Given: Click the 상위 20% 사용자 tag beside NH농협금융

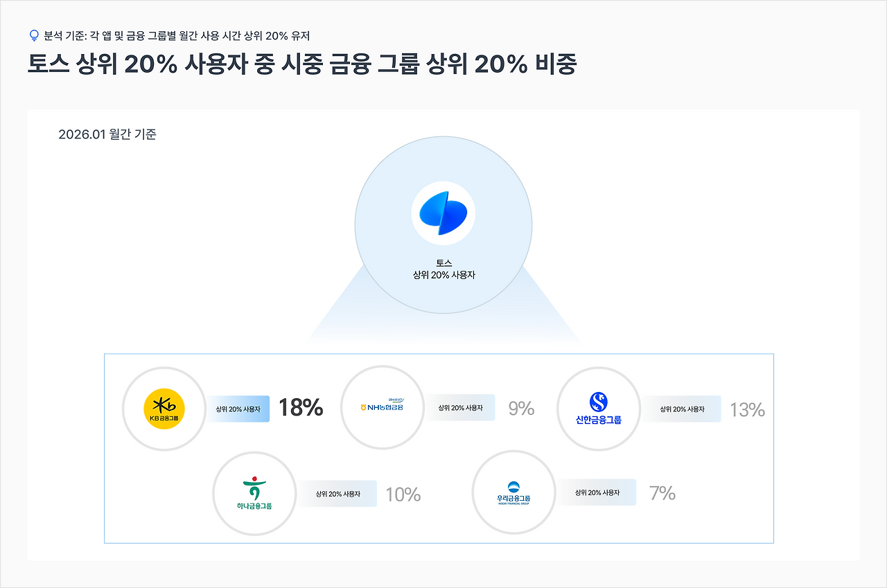Looking at the screenshot, I should (x=460, y=408).
